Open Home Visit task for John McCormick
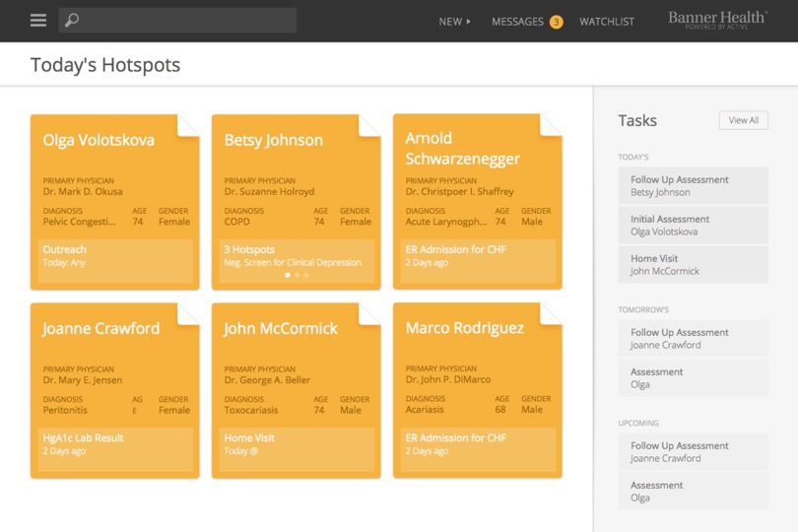 (693, 265)
